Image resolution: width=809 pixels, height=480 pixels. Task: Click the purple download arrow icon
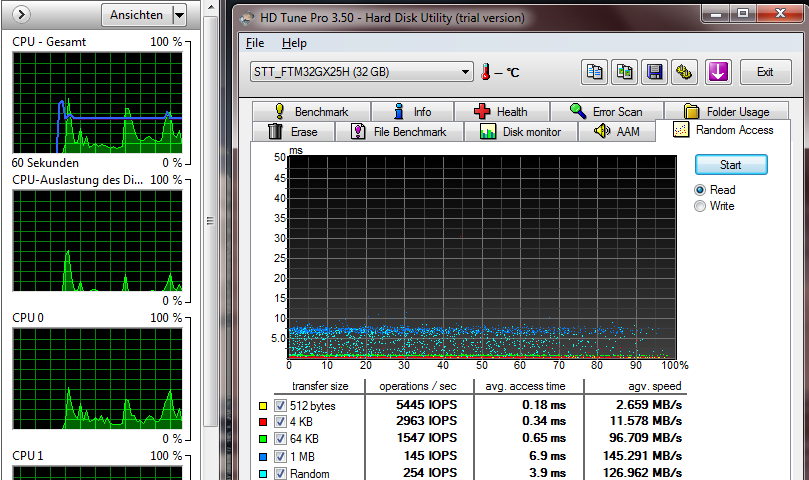pyautogui.click(x=718, y=72)
